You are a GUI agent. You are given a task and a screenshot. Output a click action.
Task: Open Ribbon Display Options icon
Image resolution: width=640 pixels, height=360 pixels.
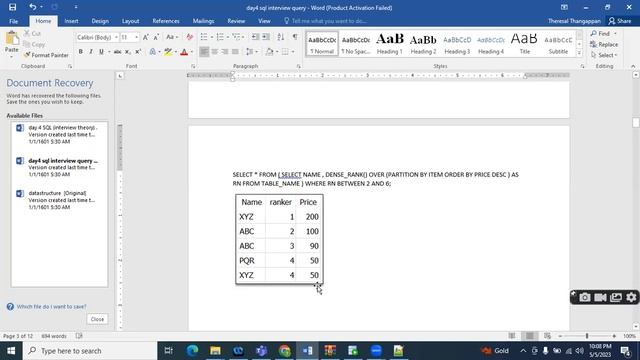point(564,7)
